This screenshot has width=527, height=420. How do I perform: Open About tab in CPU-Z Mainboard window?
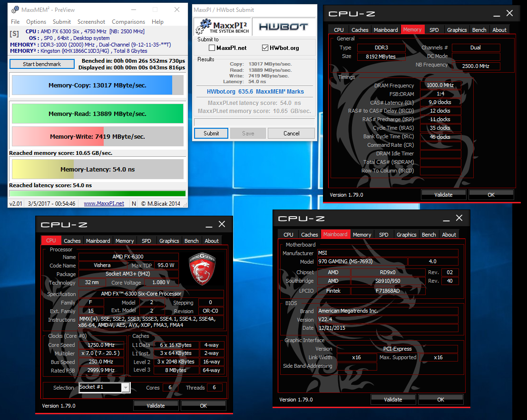coord(449,235)
